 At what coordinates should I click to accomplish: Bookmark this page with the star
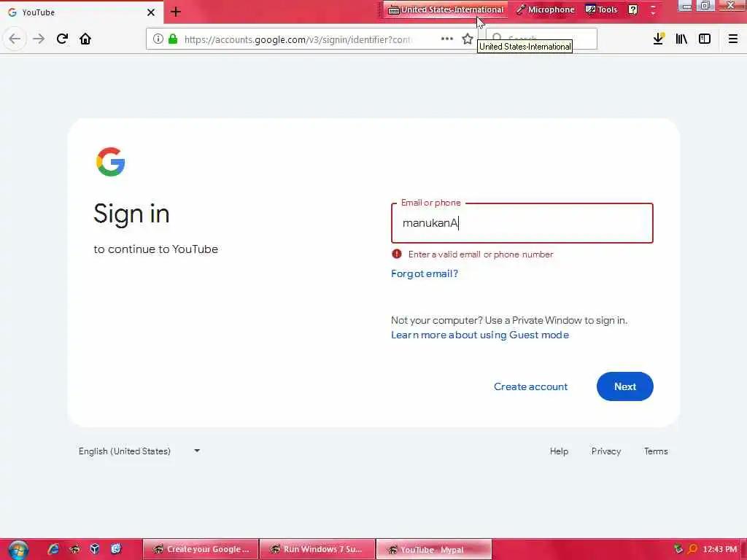click(x=468, y=39)
